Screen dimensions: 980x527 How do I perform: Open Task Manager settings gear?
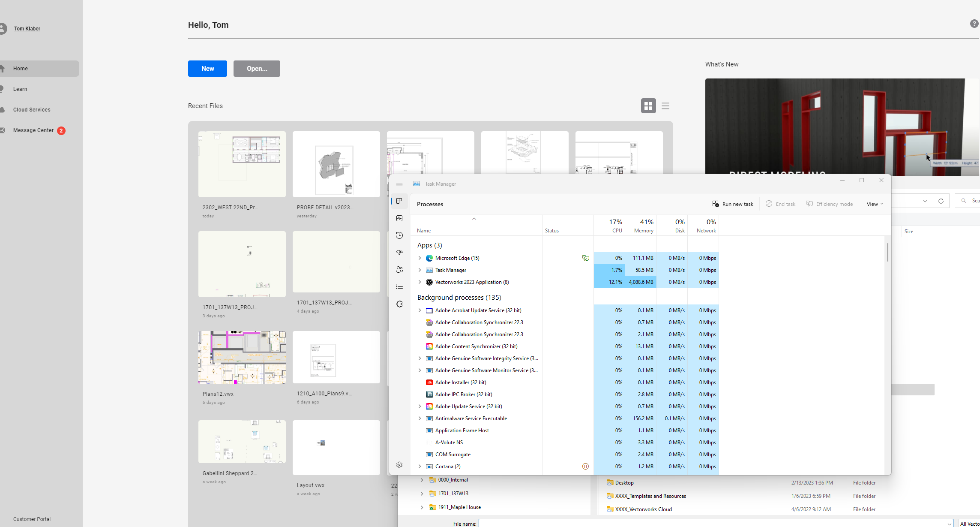(399, 465)
